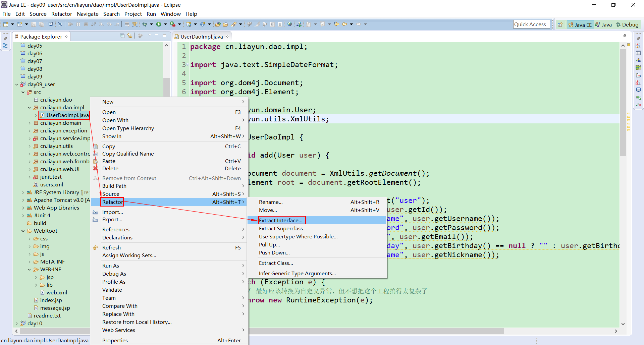Open the JUnit view icon on the right sidebar
Viewport: 644px width, 345px height.
coord(638,104)
